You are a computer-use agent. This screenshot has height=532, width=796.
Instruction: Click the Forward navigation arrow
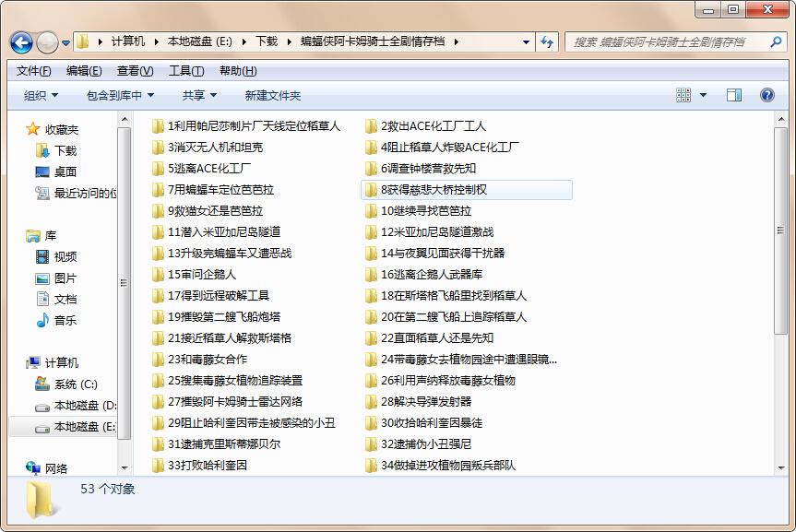click(47, 42)
